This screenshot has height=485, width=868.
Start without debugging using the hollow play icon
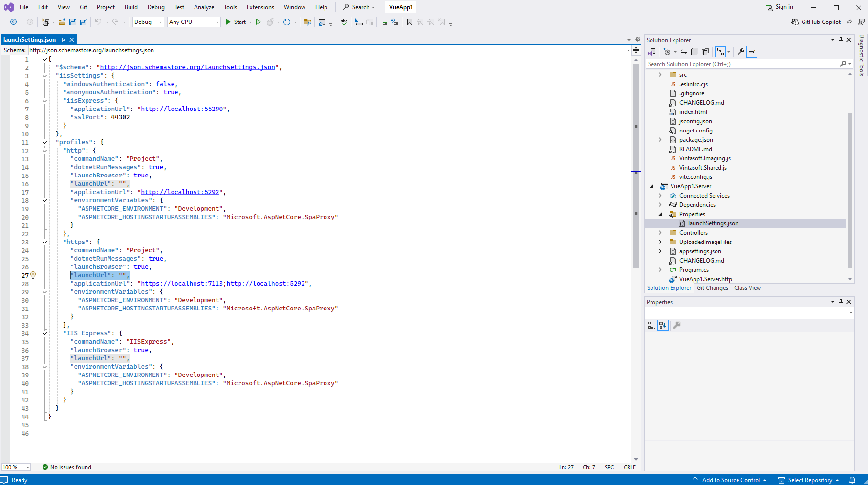(259, 22)
